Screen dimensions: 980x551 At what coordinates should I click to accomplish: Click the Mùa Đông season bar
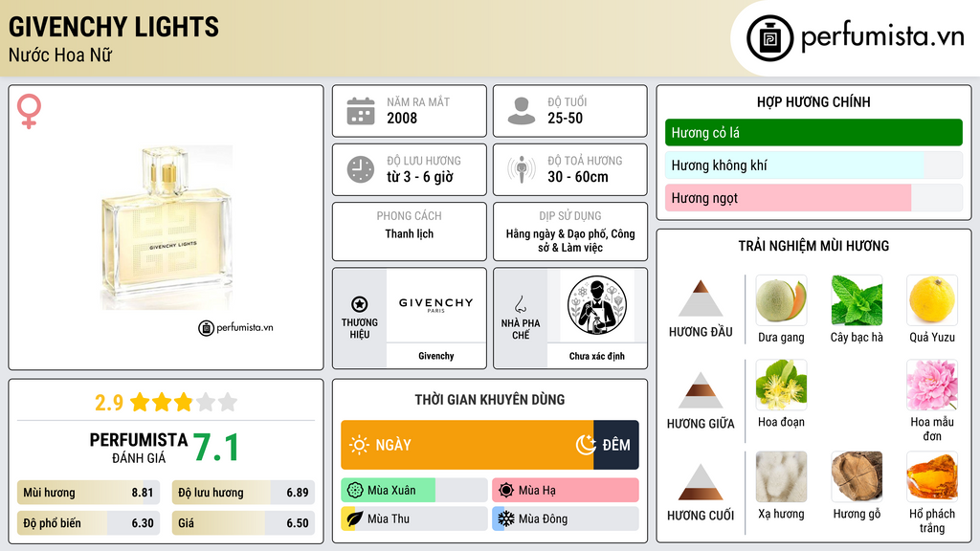click(565, 518)
